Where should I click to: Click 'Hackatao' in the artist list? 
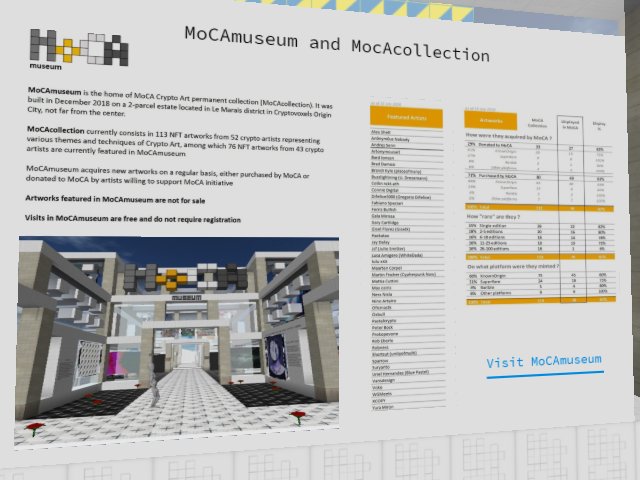tap(380, 236)
